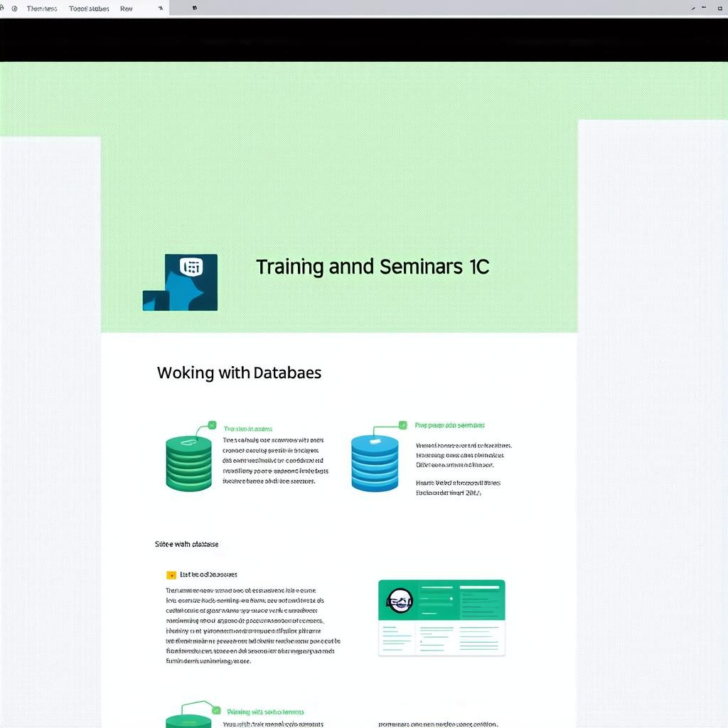Screen dimensions: 728x728
Task: Click the yellow square icon beside list heading
Action: pyautogui.click(x=171, y=574)
